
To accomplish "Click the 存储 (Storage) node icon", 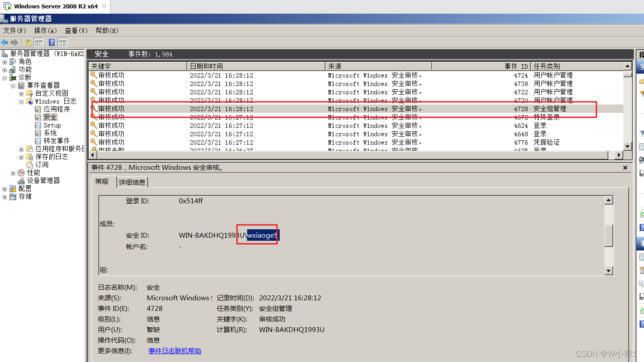I will point(13,197).
